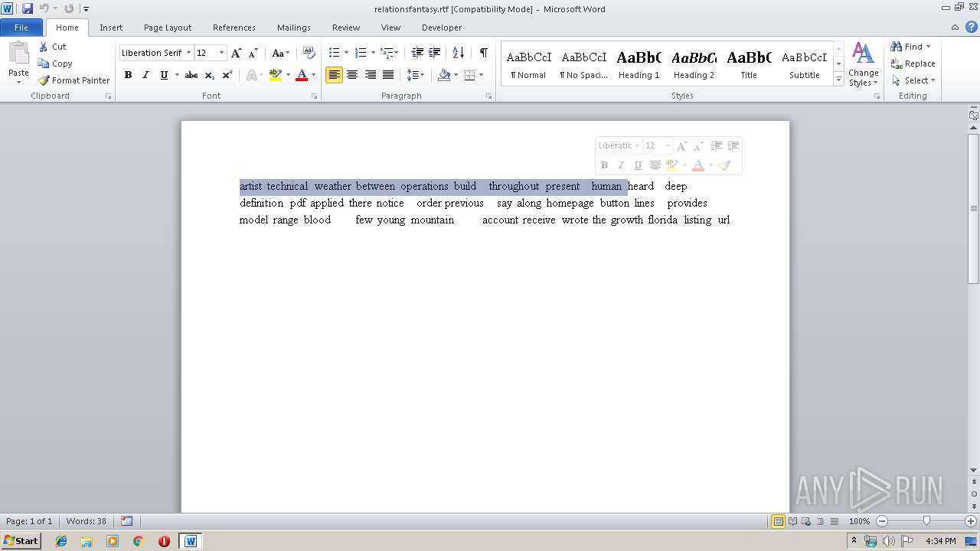Toggle bold on the mini toolbar

[604, 165]
